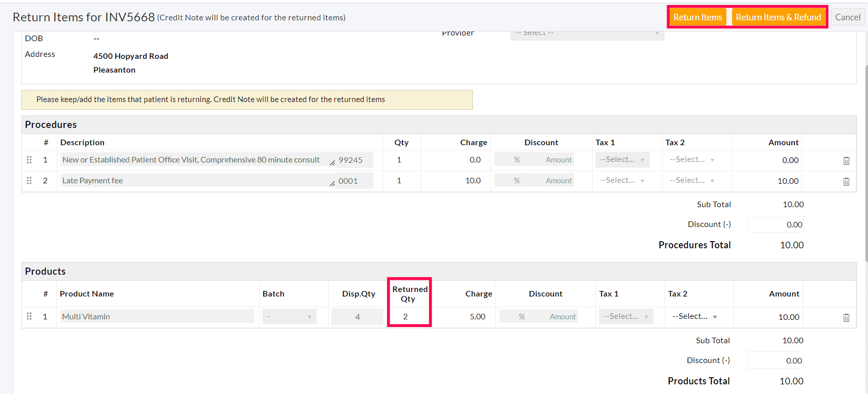Screen dimensions: 868x394
Task: Open the Batch dropdown for Multi Vitamin
Action: click(289, 317)
